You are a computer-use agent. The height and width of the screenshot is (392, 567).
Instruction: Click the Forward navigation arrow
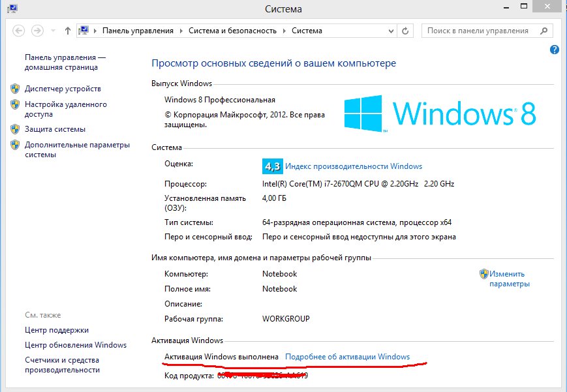[x=37, y=31]
